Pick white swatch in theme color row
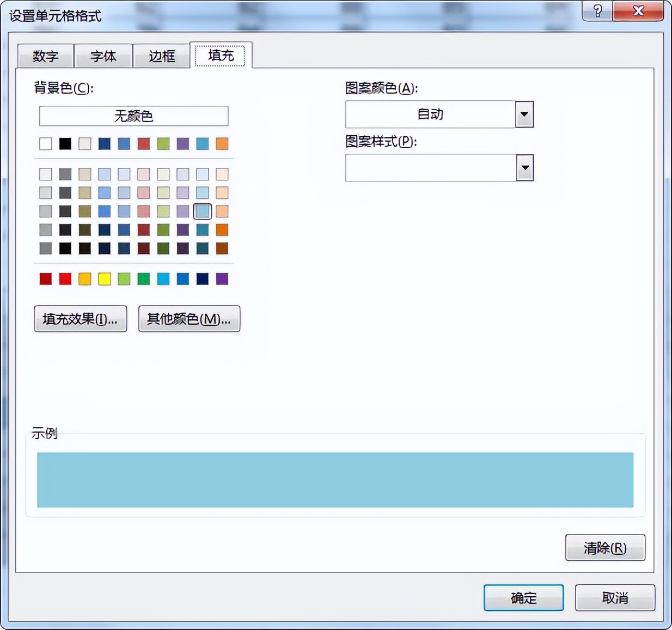The width and height of the screenshot is (672, 630). tap(46, 143)
